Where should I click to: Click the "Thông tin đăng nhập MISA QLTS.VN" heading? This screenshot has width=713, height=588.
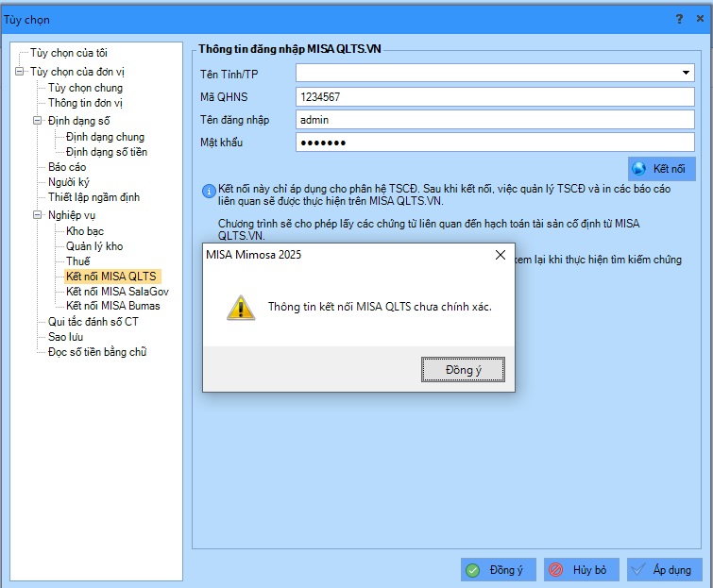coord(290,49)
